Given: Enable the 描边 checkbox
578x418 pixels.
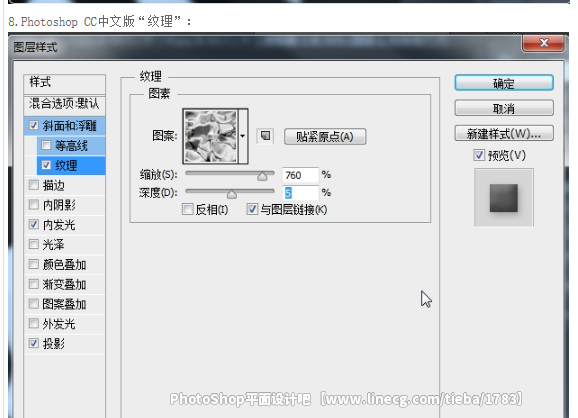Looking at the screenshot, I should 34,185.
